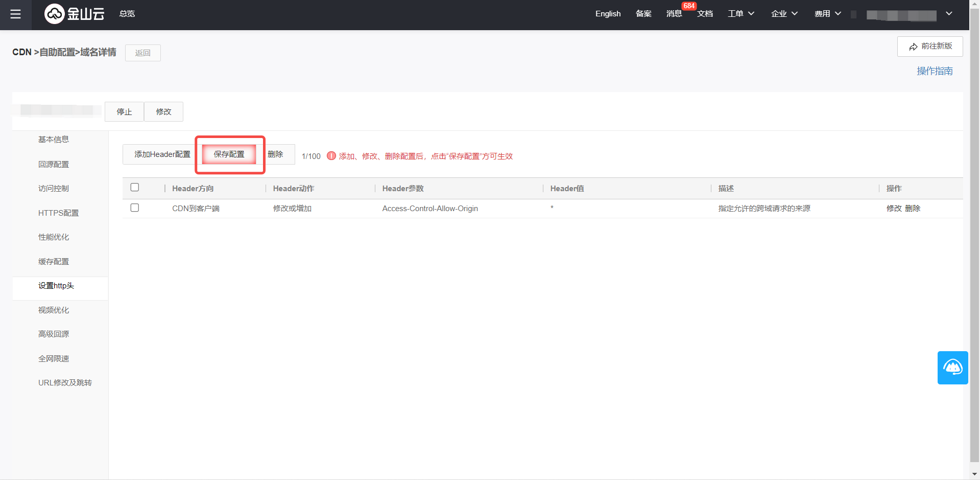Click the 添加Header配置 button
Image resolution: width=980 pixels, height=480 pixels.
click(x=162, y=154)
